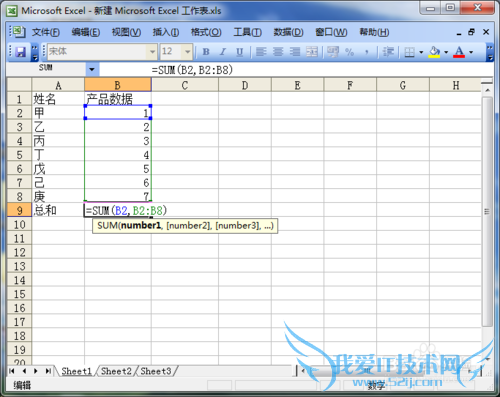Open the 视图(V) menu
The width and height of the screenshot is (500, 397).
126,32
